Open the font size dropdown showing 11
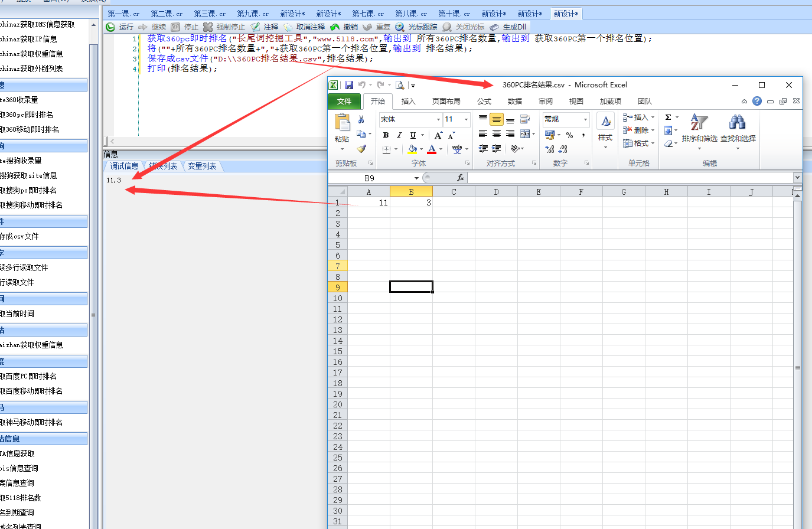 466,119
